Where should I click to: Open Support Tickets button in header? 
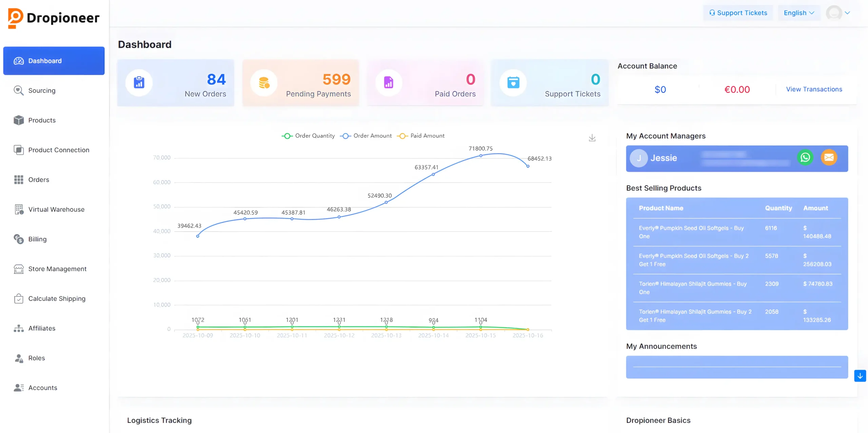point(738,13)
